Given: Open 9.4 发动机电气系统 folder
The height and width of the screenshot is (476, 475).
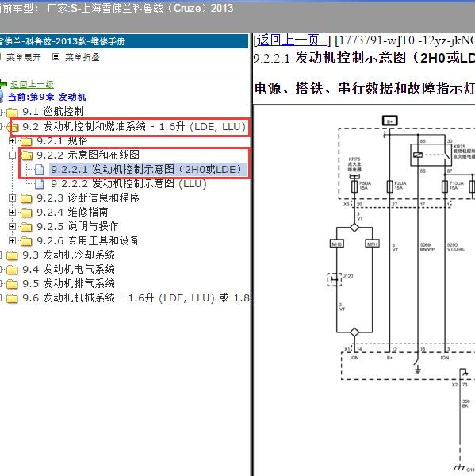Looking at the screenshot, I should (x=69, y=269).
